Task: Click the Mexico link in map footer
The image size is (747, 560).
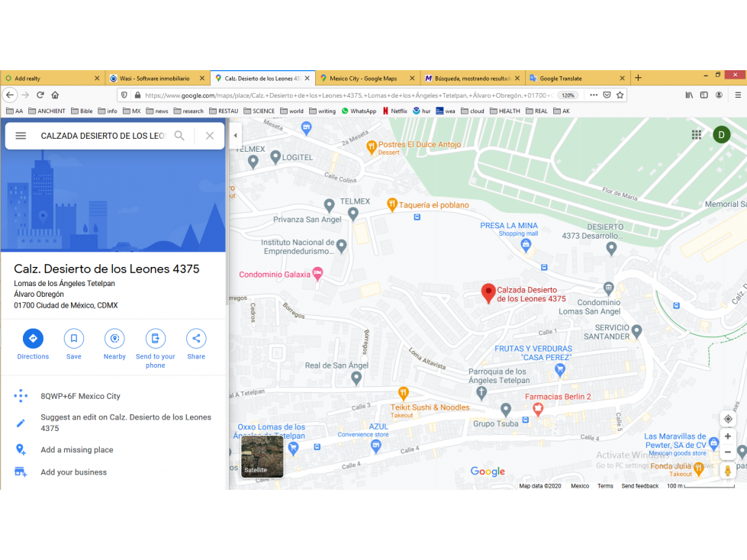Action: tap(580, 486)
